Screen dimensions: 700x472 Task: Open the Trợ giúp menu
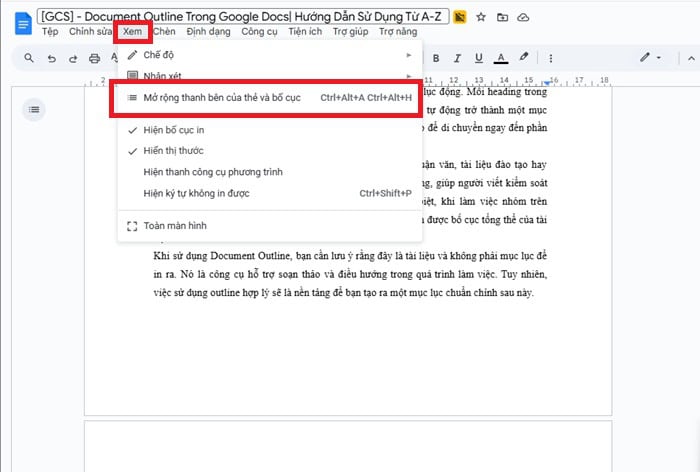click(x=350, y=32)
